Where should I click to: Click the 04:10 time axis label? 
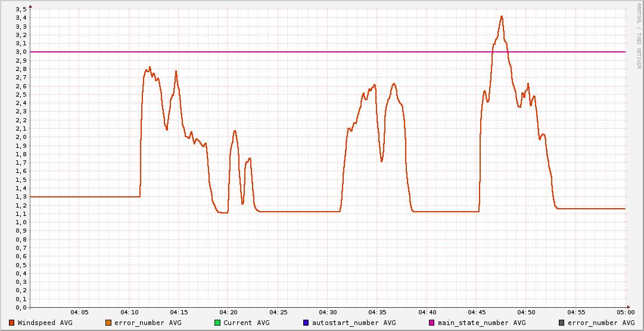click(x=129, y=313)
